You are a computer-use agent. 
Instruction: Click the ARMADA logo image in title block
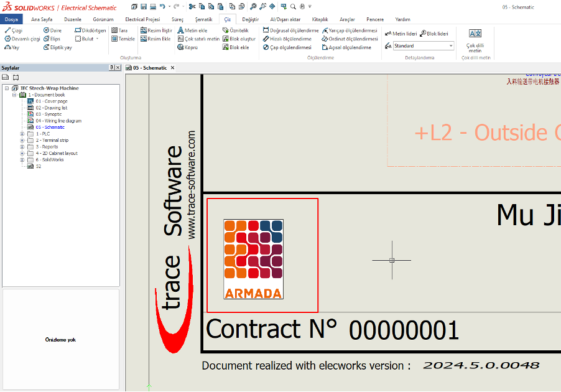253,259
